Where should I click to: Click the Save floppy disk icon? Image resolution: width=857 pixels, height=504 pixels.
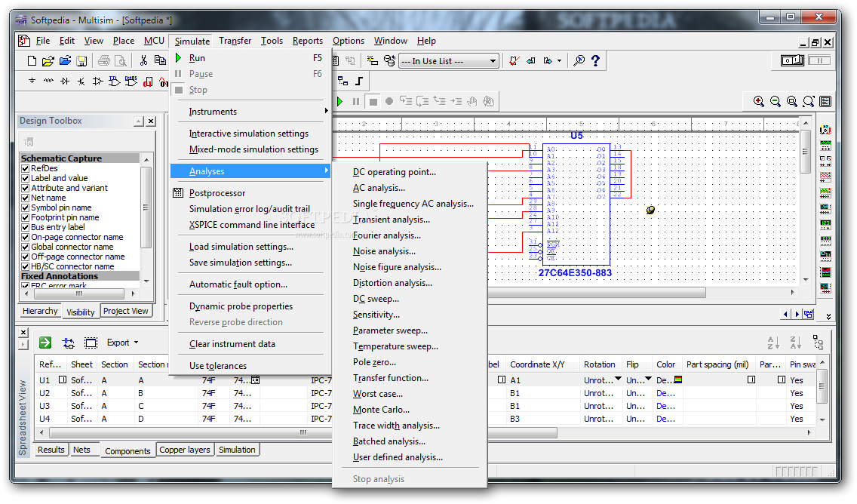(81, 60)
